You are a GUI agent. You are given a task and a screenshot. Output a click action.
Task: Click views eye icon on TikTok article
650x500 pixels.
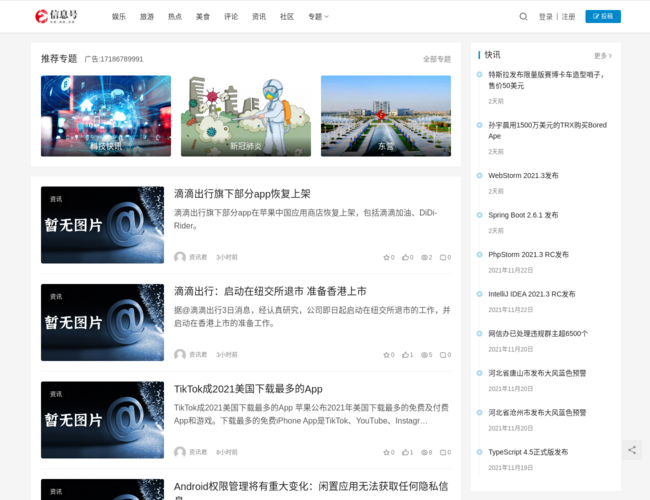(x=424, y=452)
